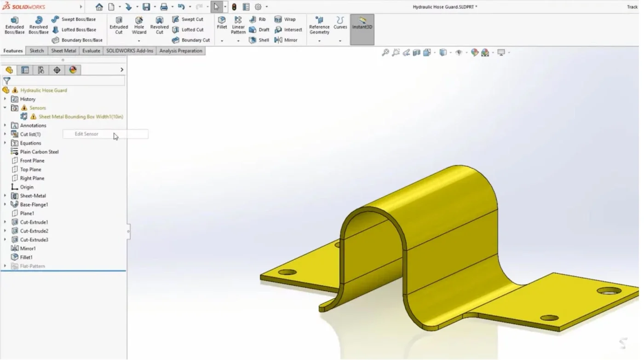Open the Hole Wizard tool
644x360 pixels.
click(139, 25)
